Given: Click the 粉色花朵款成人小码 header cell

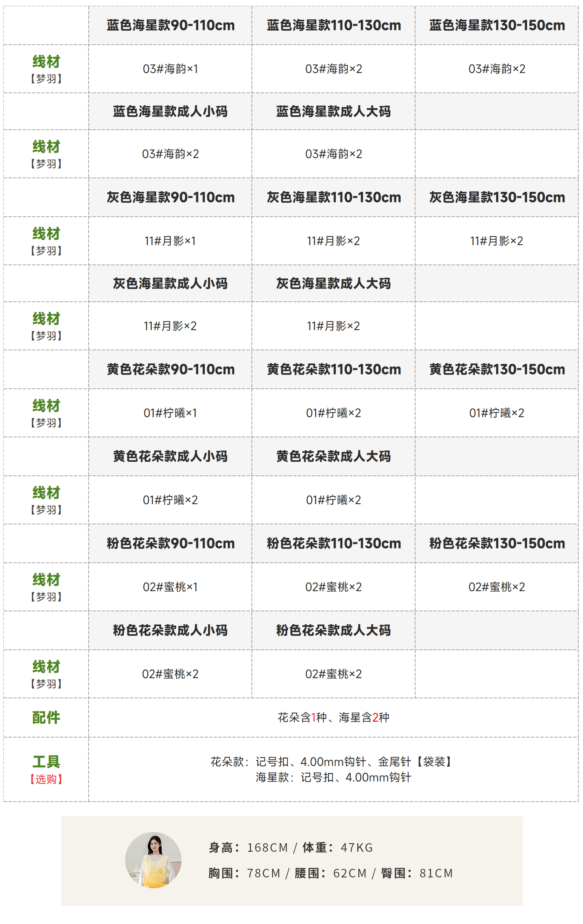Looking at the screenshot, I should tap(170, 630).
